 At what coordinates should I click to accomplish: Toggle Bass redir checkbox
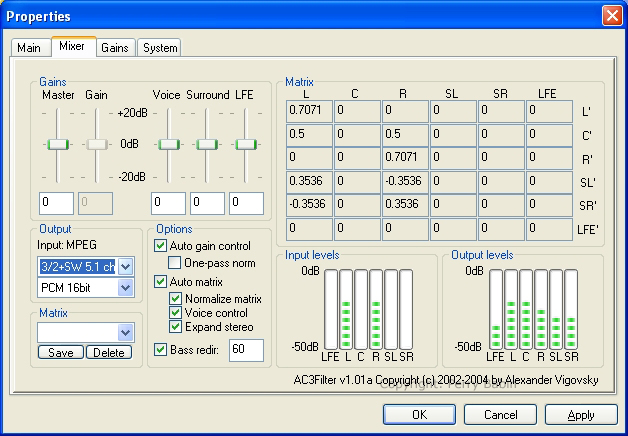[x=161, y=349]
